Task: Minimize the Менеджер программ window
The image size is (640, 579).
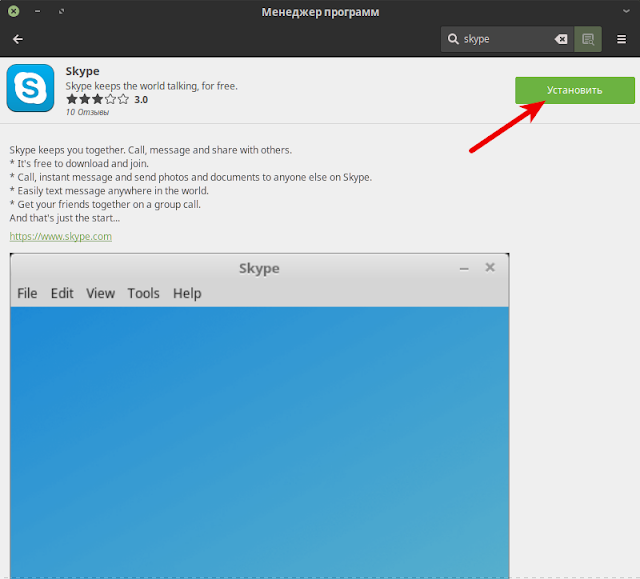Action: [x=38, y=11]
